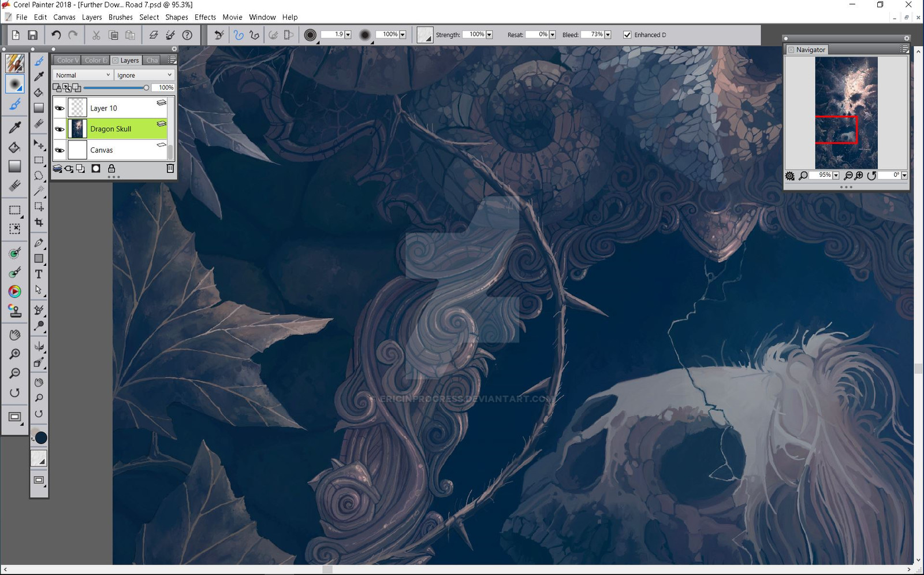This screenshot has height=575, width=924.
Task: Select the Layer Adjuster tool
Action: (39, 144)
